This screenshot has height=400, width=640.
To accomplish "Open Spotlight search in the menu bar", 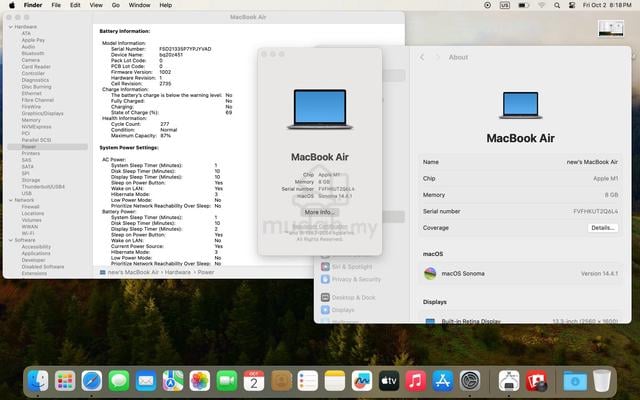I will tap(557, 5).
